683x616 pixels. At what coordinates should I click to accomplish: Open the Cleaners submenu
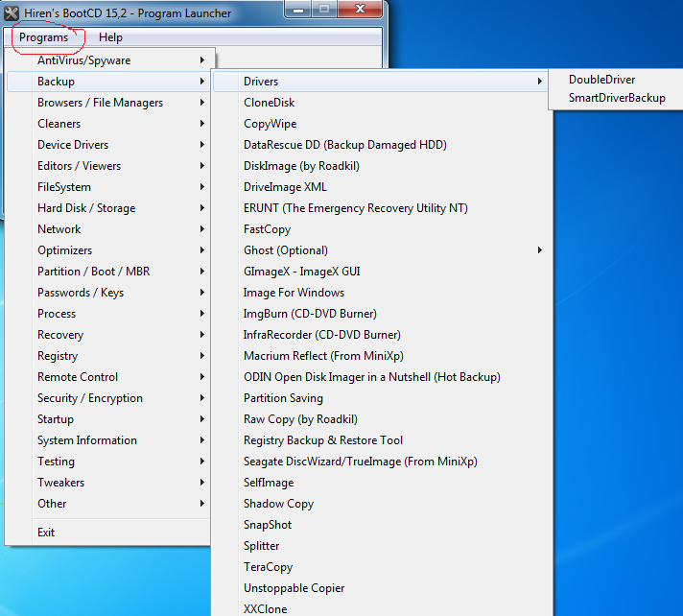[109, 124]
